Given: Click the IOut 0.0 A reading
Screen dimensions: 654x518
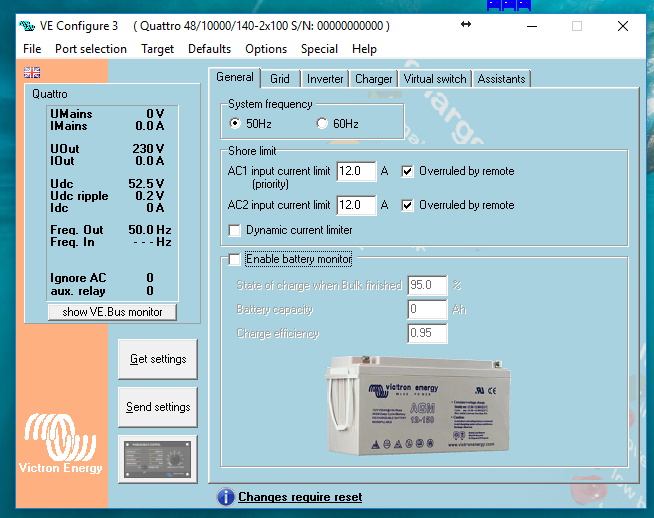Looking at the screenshot, I should (108, 161).
